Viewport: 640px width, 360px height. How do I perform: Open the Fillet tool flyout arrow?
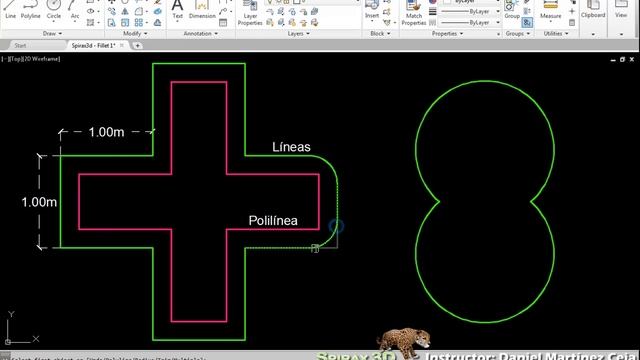coord(147,12)
